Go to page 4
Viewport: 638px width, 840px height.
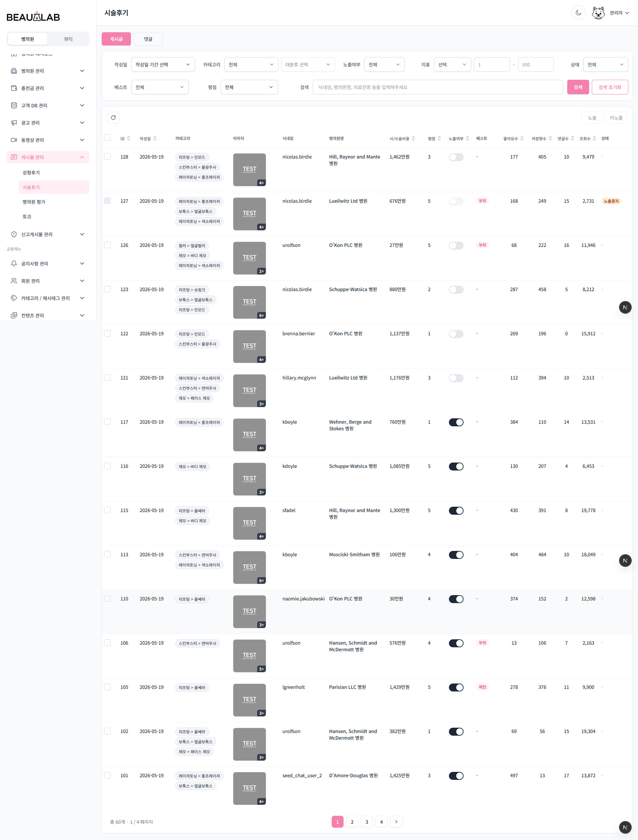click(381, 822)
